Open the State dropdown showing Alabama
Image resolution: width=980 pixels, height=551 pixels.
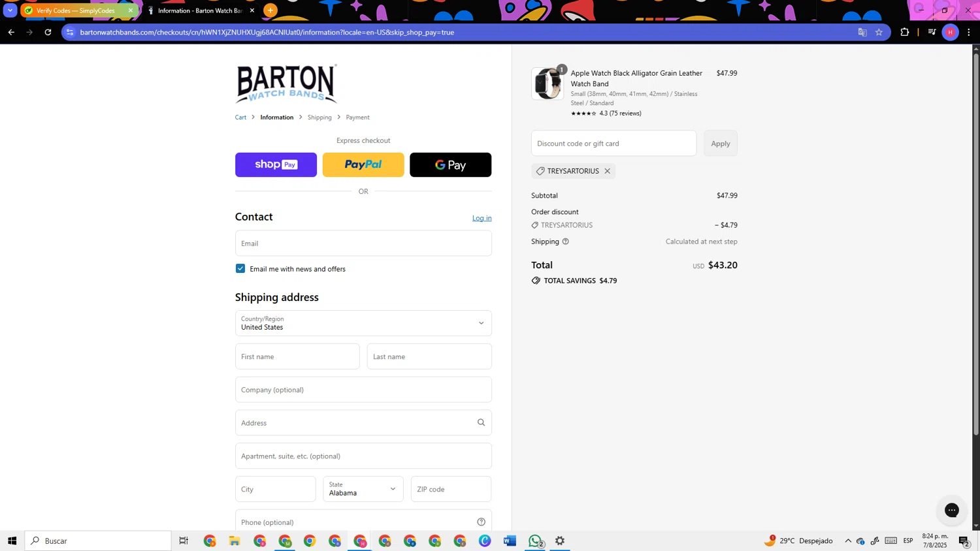click(x=363, y=489)
